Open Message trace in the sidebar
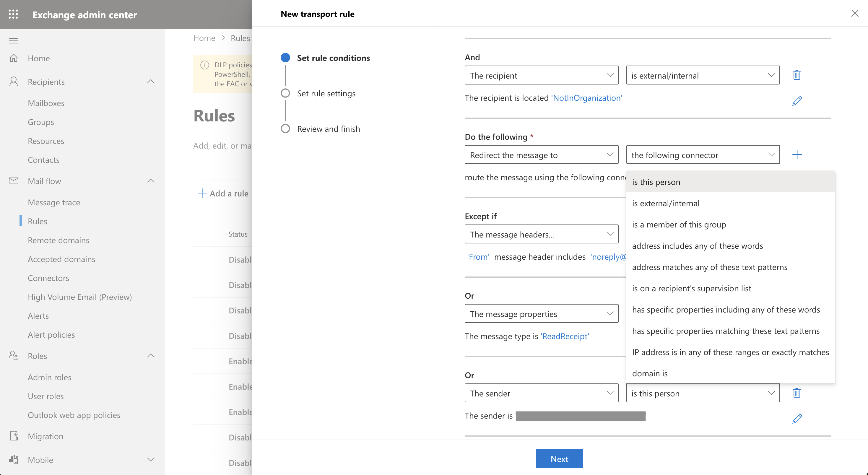Screen dimensions: 868x475 [x=54, y=202]
